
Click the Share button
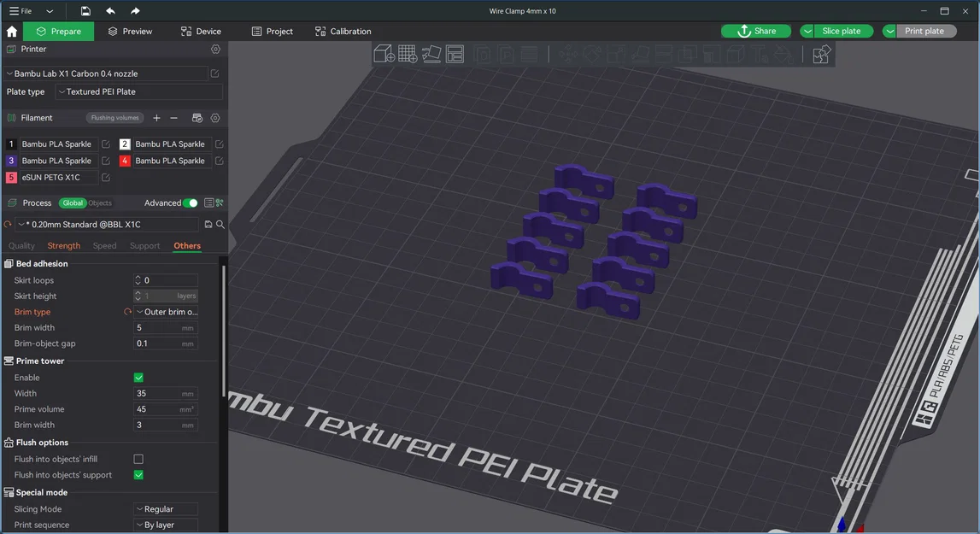coord(756,32)
